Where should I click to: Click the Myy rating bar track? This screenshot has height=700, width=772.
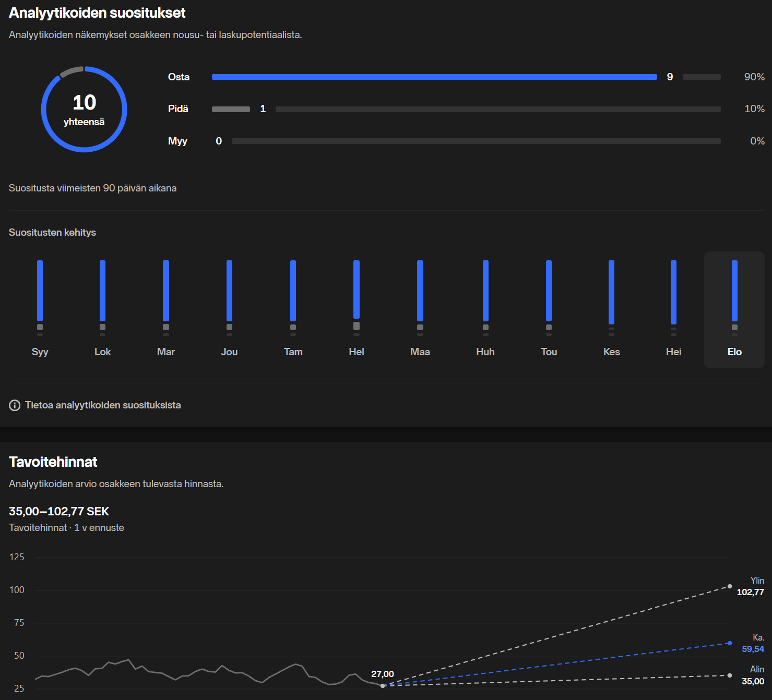coord(476,141)
